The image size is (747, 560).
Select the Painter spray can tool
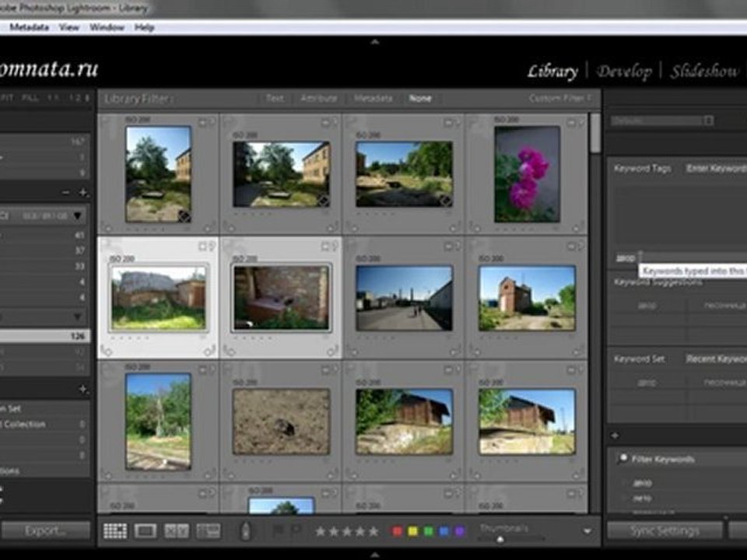245,531
